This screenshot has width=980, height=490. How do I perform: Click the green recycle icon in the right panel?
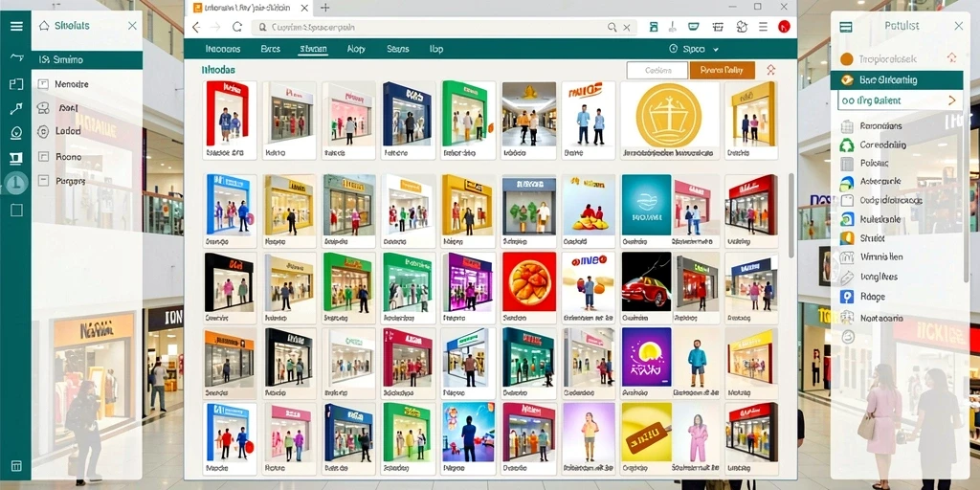click(x=847, y=145)
